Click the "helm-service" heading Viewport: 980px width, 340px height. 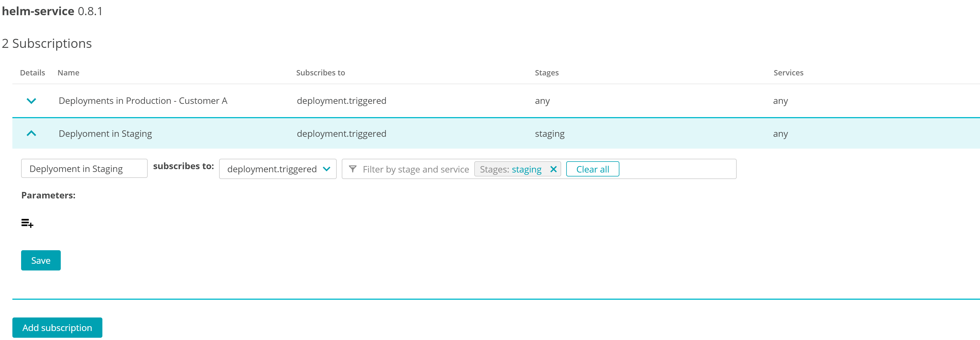(38, 11)
